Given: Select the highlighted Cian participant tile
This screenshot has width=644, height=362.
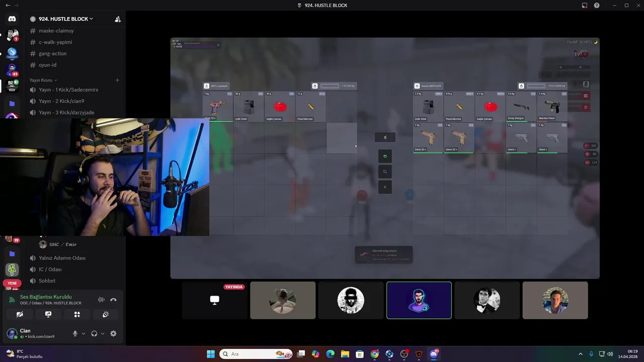Looking at the screenshot, I should (x=419, y=300).
